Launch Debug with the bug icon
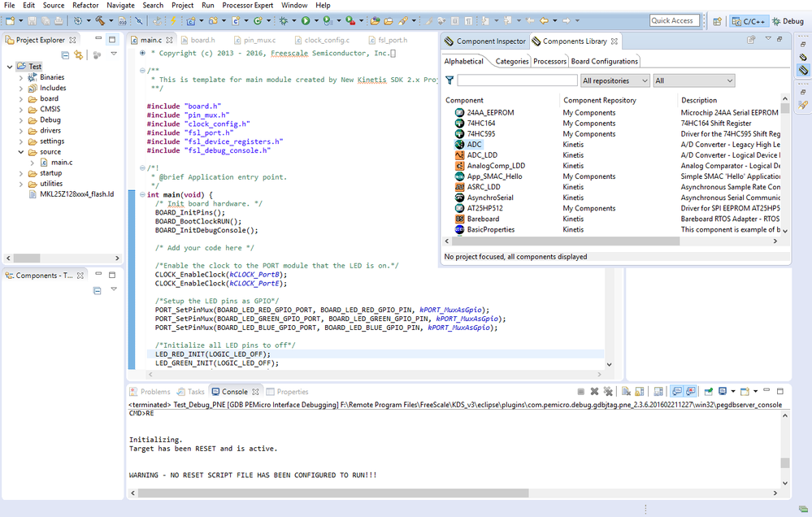812x517 pixels. 284,21
